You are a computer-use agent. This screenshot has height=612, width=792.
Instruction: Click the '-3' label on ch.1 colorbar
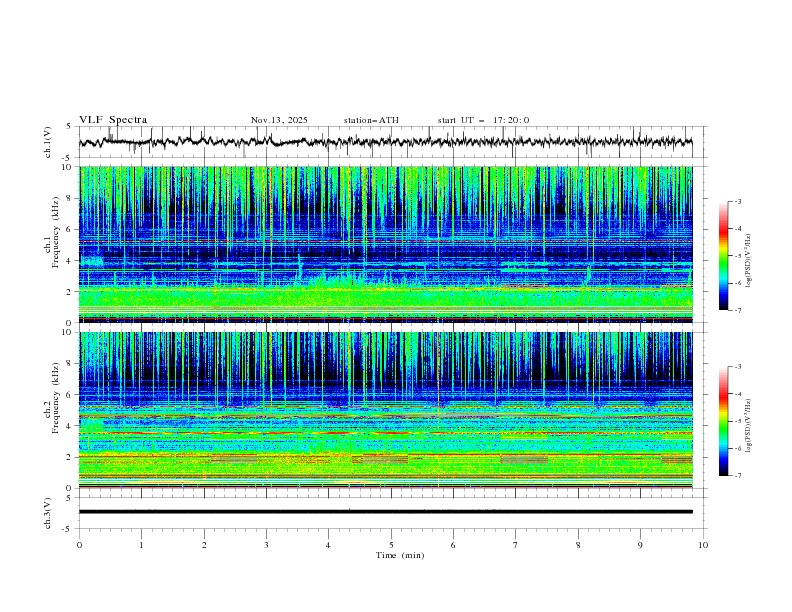(x=738, y=201)
